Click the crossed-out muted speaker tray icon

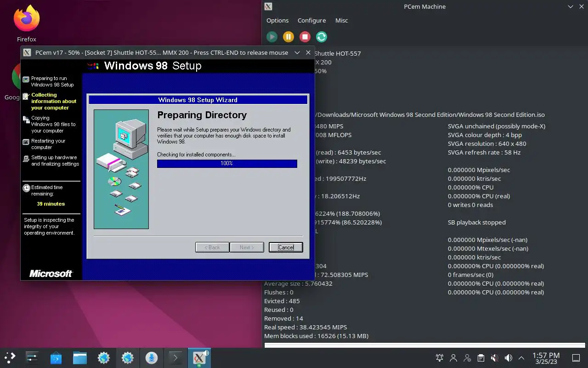[x=495, y=358]
